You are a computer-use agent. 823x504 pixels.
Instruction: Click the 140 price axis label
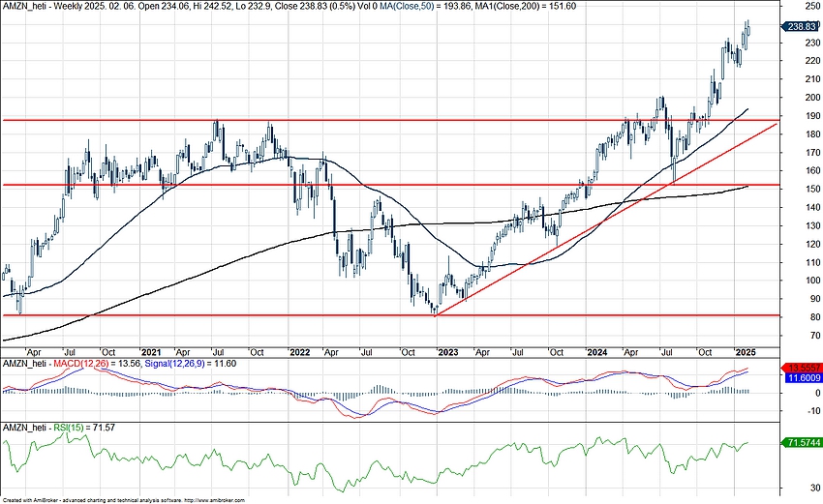tap(813, 207)
